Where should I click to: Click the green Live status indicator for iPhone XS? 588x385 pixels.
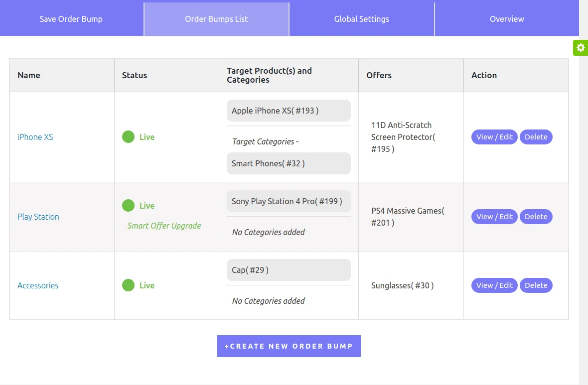(x=129, y=136)
